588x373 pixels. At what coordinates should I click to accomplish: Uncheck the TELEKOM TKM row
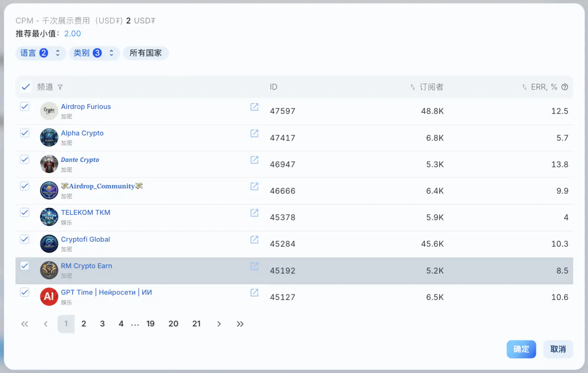(x=25, y=213)
